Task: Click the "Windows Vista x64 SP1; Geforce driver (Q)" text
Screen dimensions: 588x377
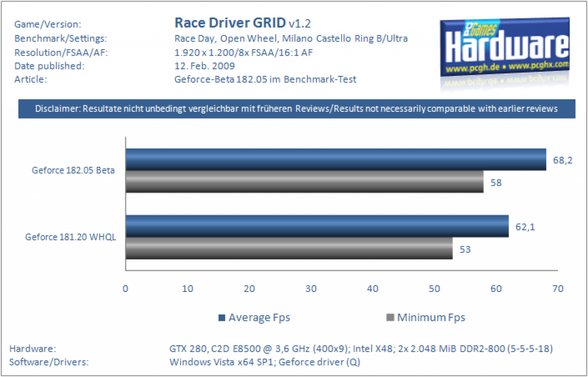Action: (265, 362)
